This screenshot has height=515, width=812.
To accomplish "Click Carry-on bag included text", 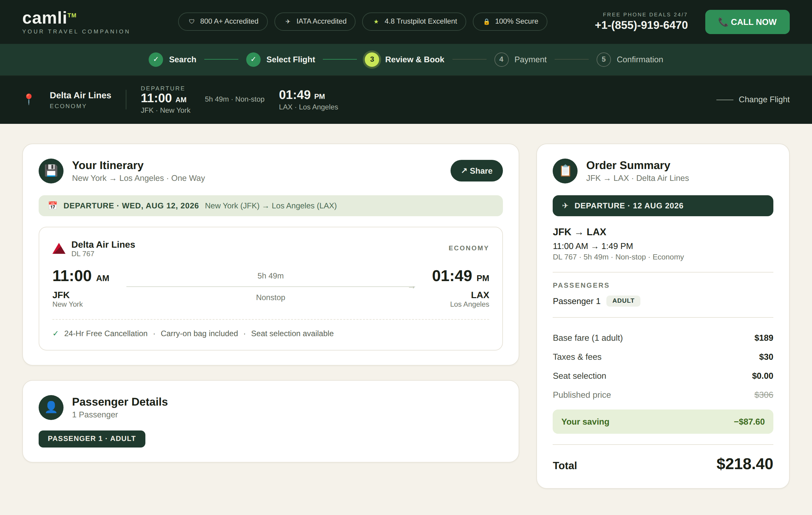I will (199, 334).
